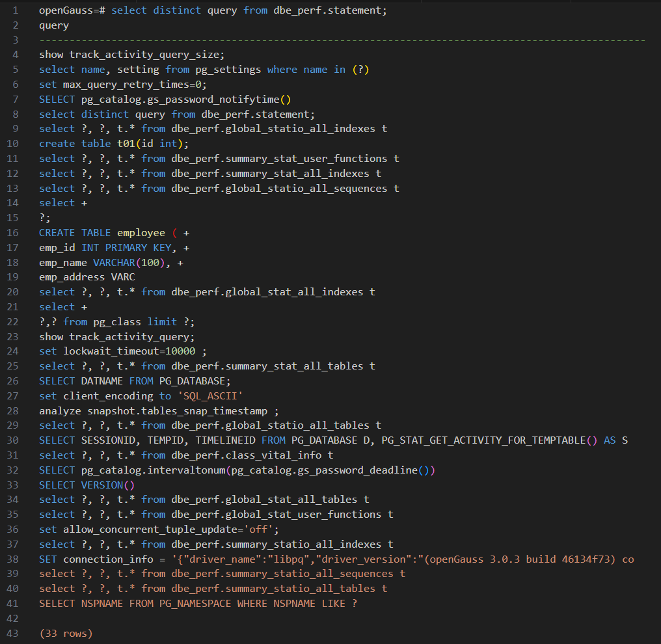Click 'set lockwait_timeout=10000' line

123,351
